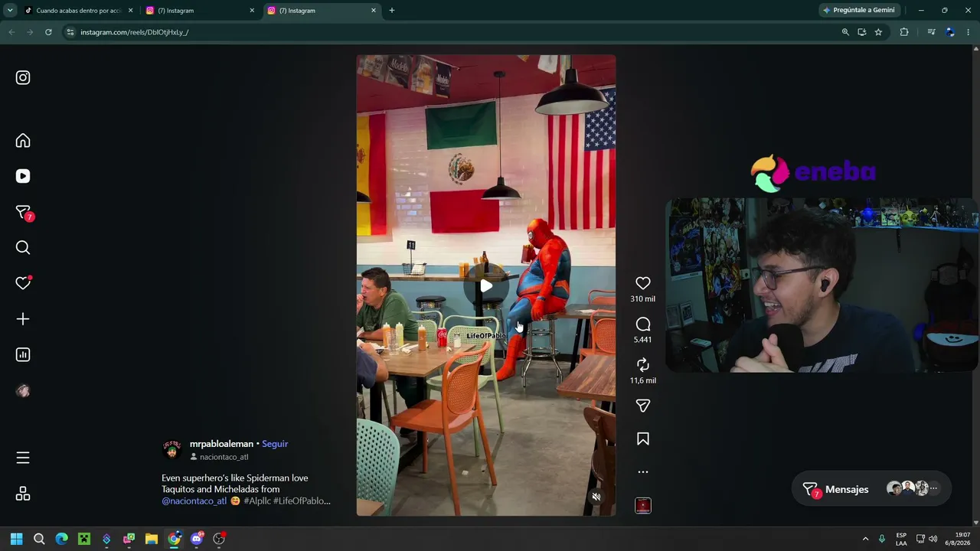Open Windows taskbar search

pyautogui.click(x=39, y=539)
